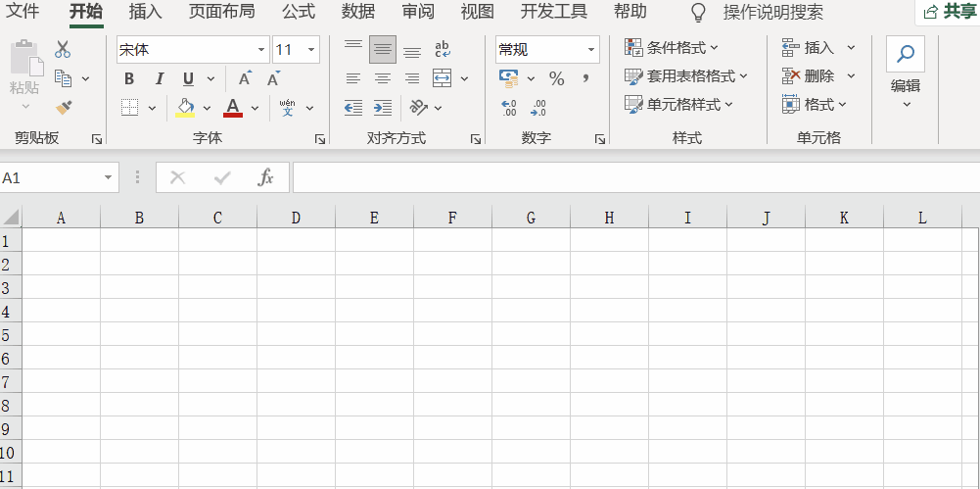Increase font size with larger A icon
This screenshot has height=489, width=980.
click(x=245, y=78)
